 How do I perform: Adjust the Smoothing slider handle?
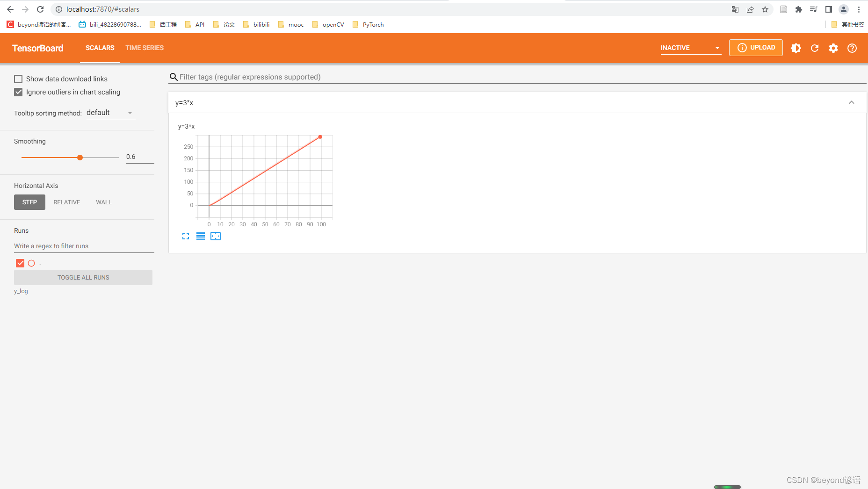(x=80, y=158)
